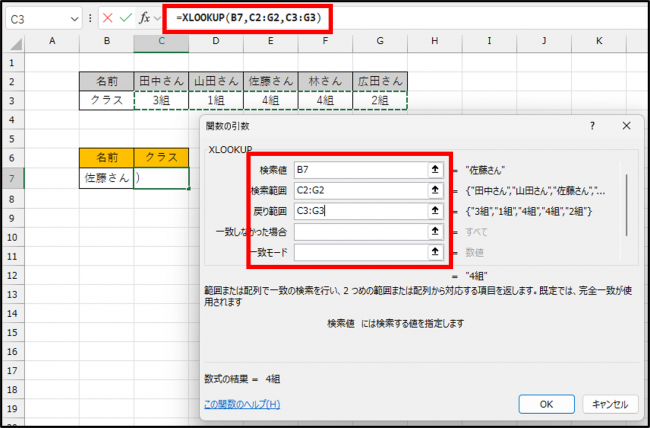Select column D header

(216, 41)
